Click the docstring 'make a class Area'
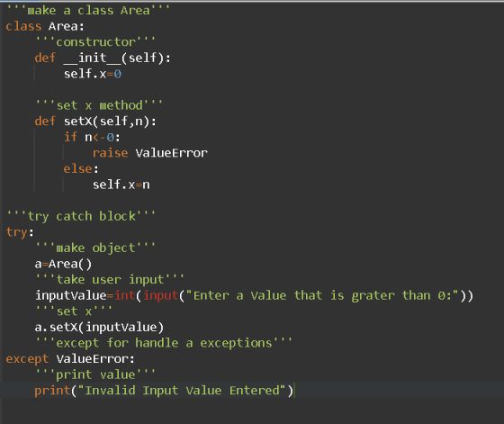The height and width of the screenshot is (424, 504). tap(88, 11)
